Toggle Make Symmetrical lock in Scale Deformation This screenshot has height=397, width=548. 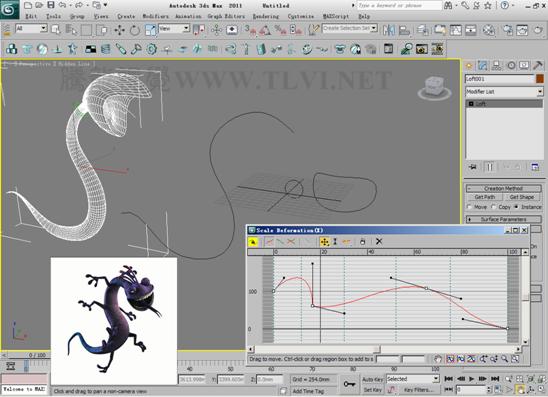pos(253,241)
